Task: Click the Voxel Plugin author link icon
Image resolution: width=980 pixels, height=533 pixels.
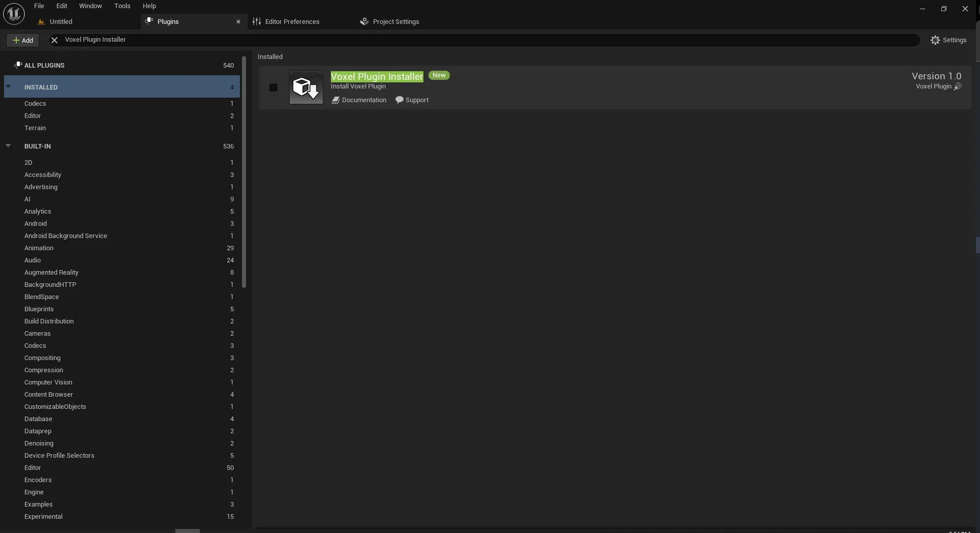Action: 958,86
